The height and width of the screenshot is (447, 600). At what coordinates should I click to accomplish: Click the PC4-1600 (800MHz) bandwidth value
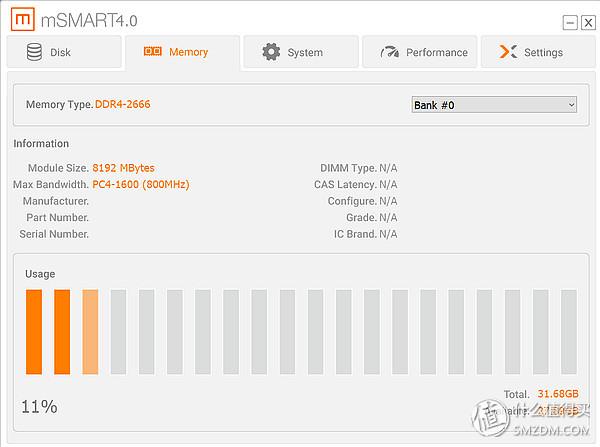click(141, 184)
